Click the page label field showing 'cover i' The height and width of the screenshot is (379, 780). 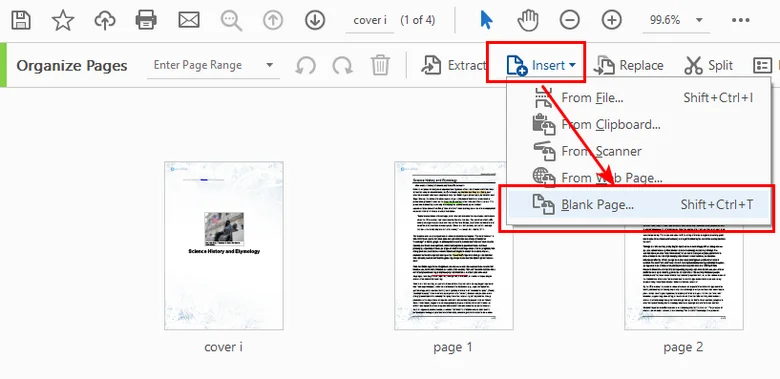[370, 21]
